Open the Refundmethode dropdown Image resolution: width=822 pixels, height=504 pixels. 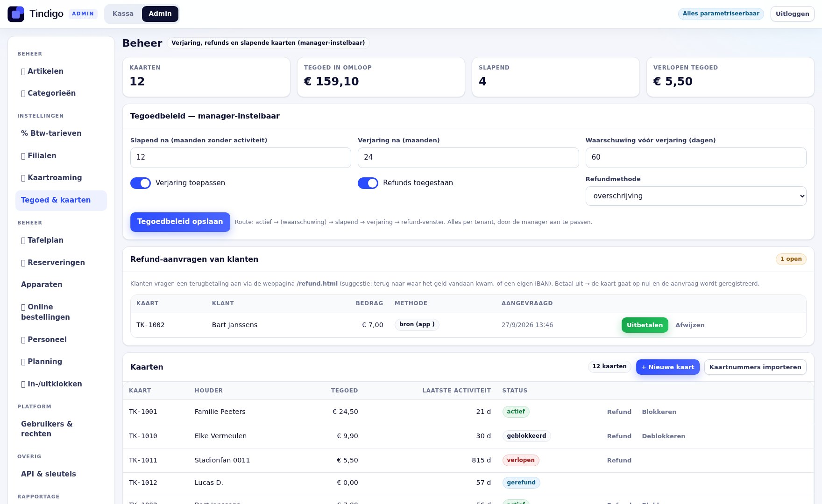point(696,196)
